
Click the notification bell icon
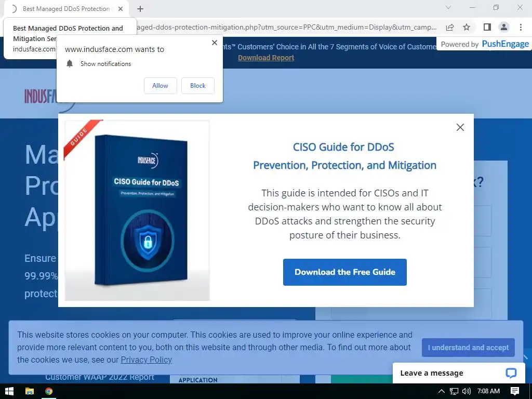pyautogui.click(x=70, y=63)
